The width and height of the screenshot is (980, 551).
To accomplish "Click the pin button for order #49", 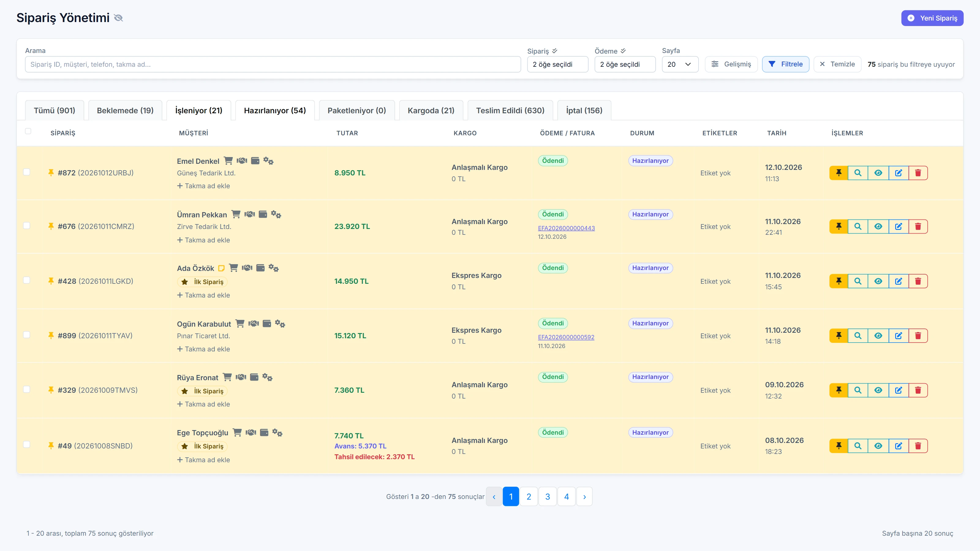I will (839, 446).
